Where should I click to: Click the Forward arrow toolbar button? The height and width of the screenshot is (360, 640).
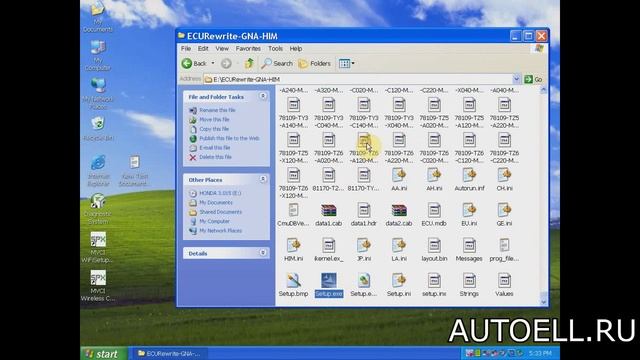click(226, 63)
